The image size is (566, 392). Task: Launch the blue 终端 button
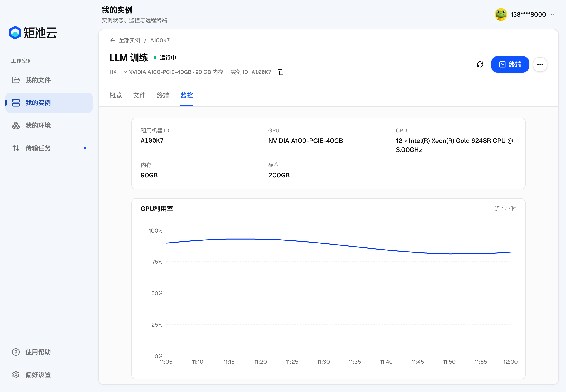click(510, 64)
